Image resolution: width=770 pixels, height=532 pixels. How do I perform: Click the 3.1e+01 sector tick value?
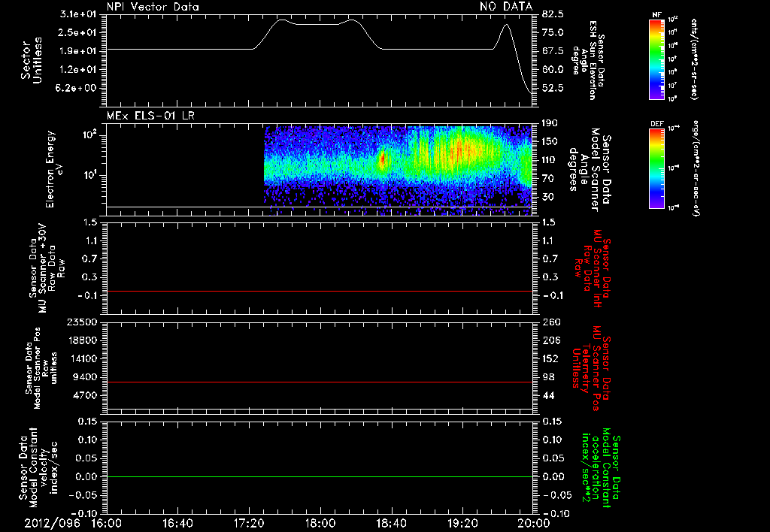pyautogui.click(x=78, y=14)
